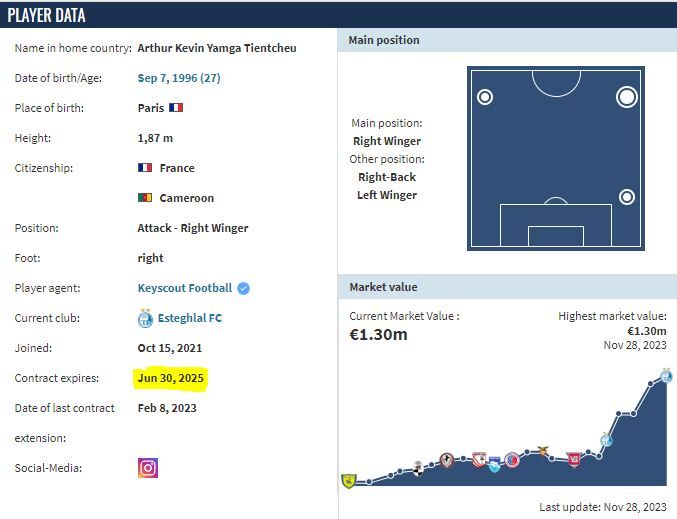The image size is (677, 519).
Task: Click the current market value €1.30m
Action: [378, 335]
